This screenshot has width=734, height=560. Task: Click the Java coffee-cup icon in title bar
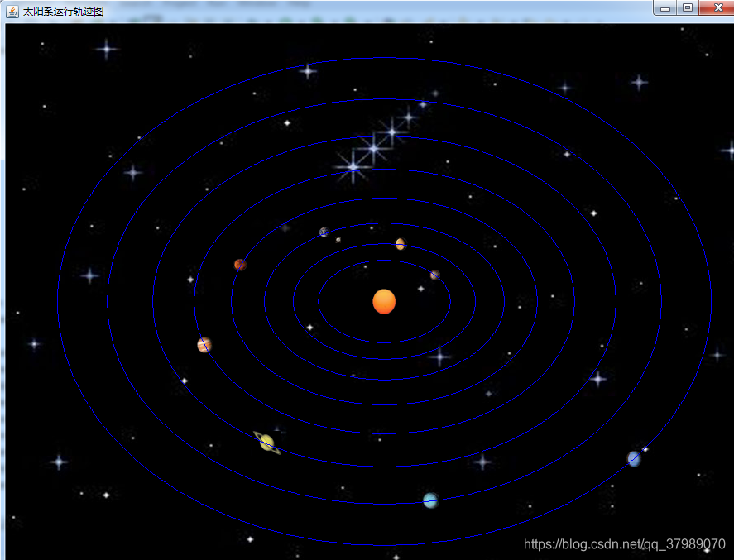point(12,12)
